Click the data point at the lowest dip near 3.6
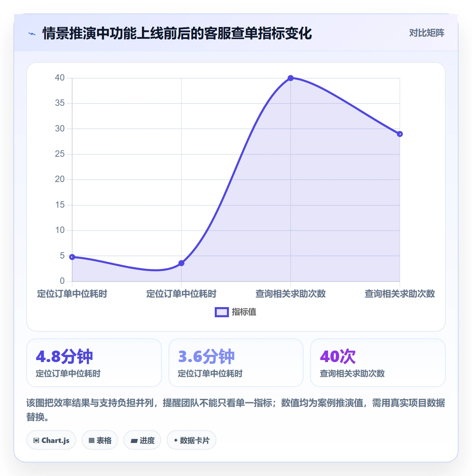The height and width of the screenshot is (476, 472). [x=181, y=263]
